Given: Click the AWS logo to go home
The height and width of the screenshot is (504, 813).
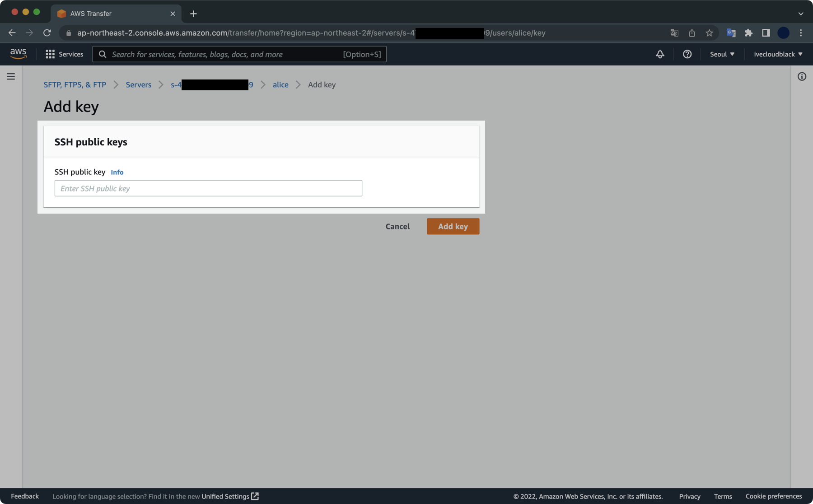Looking at the screenshot, I should click(18, 53).
